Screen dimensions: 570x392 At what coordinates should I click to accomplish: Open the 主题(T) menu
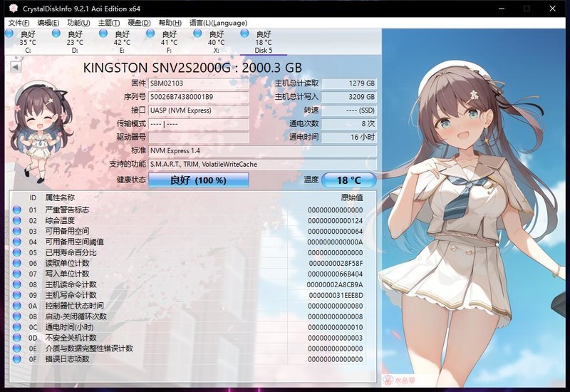(108, 23)
